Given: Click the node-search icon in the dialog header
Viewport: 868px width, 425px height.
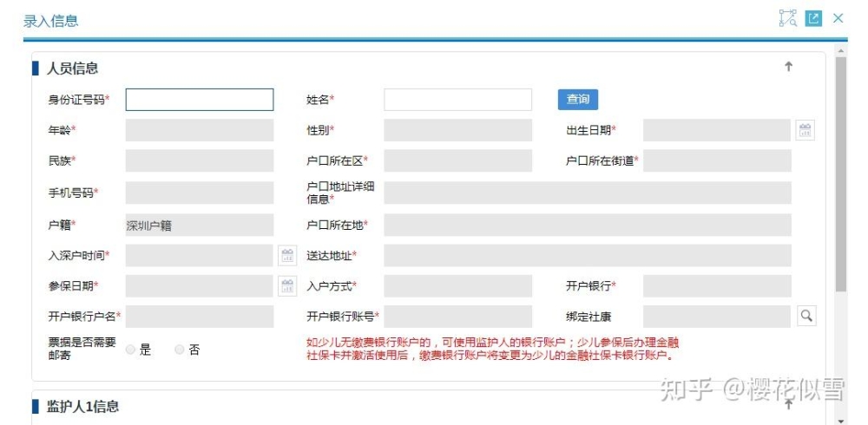Looking at the screenshot, I should [788, 18].
